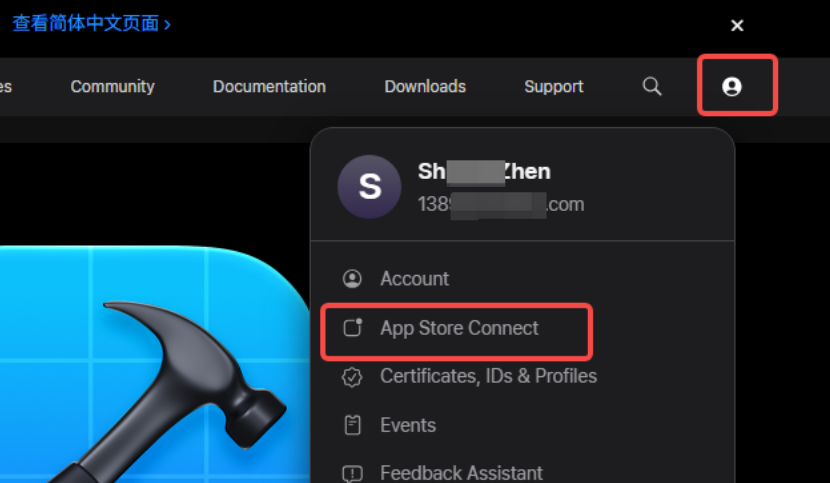Click the App Store Connect square icon

point(353,328)
